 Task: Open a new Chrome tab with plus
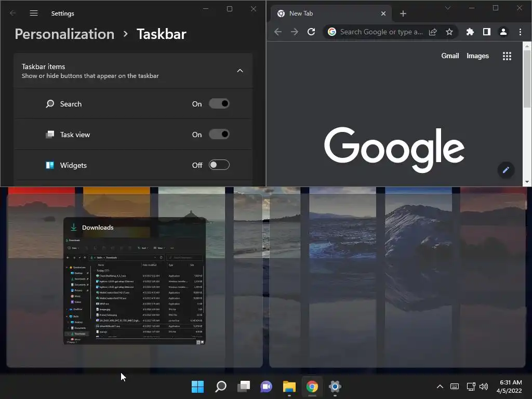[403, 14]
